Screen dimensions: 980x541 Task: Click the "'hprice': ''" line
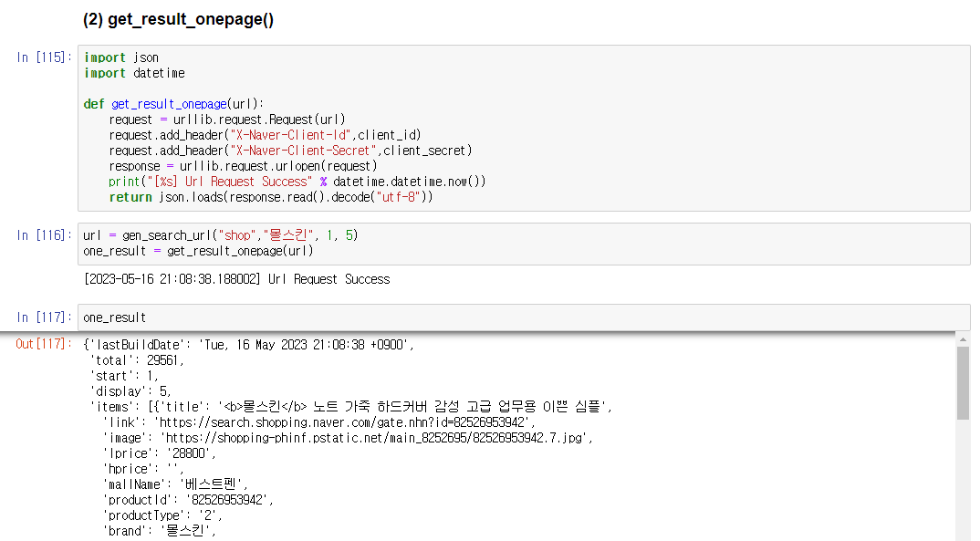coord(143,469)
